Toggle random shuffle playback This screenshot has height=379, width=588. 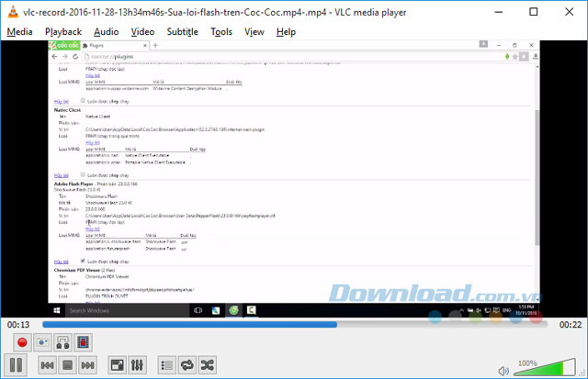(207, 364)
